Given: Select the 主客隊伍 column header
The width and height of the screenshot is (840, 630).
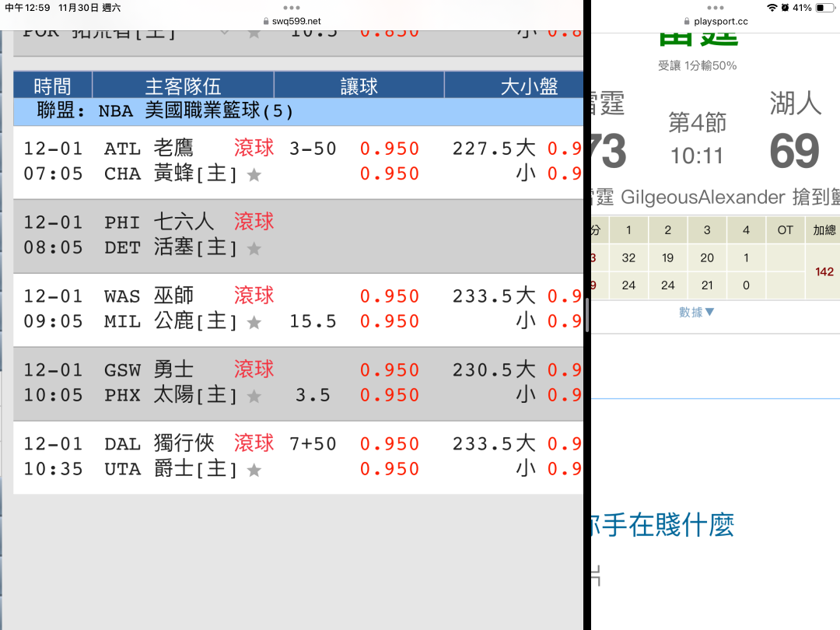Looking at the screenshot, I should click(x=183, y=86).
